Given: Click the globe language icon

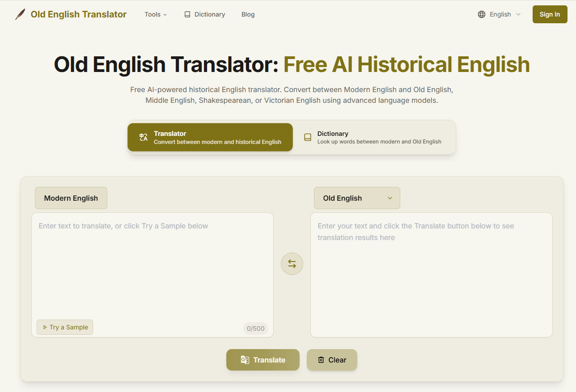Looking at the screenshot, I should pyautogui.click(x=482, y=14).
